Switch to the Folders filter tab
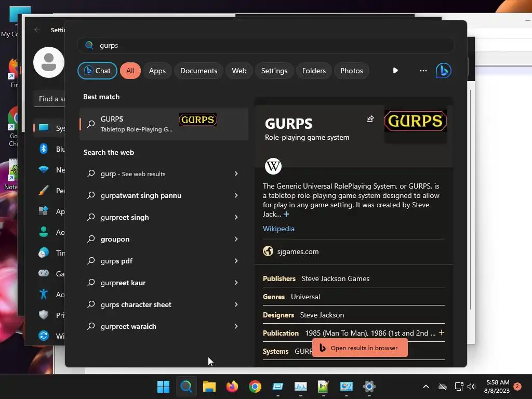Screen dimensions: 532x399 point(314,71)
